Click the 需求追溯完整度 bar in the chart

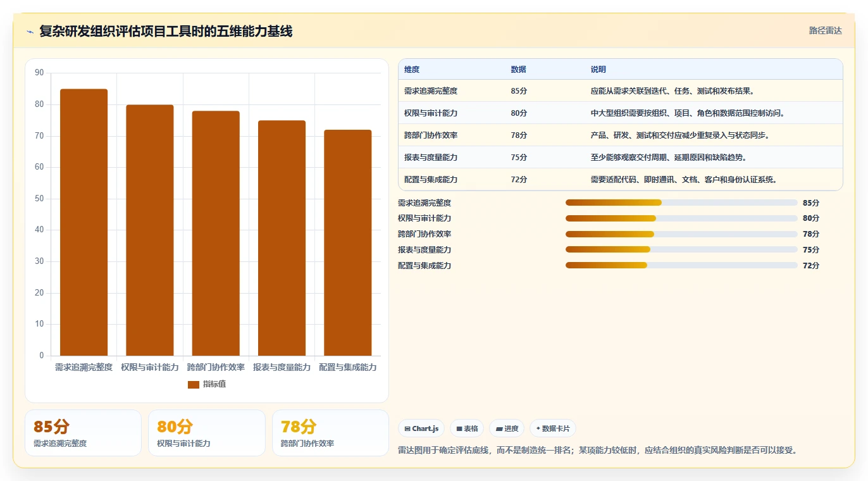[x=84, y=222]
